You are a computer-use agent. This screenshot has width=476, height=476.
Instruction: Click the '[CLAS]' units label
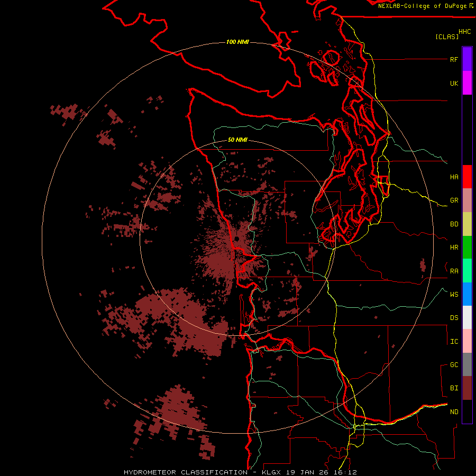tap(447, 36)
